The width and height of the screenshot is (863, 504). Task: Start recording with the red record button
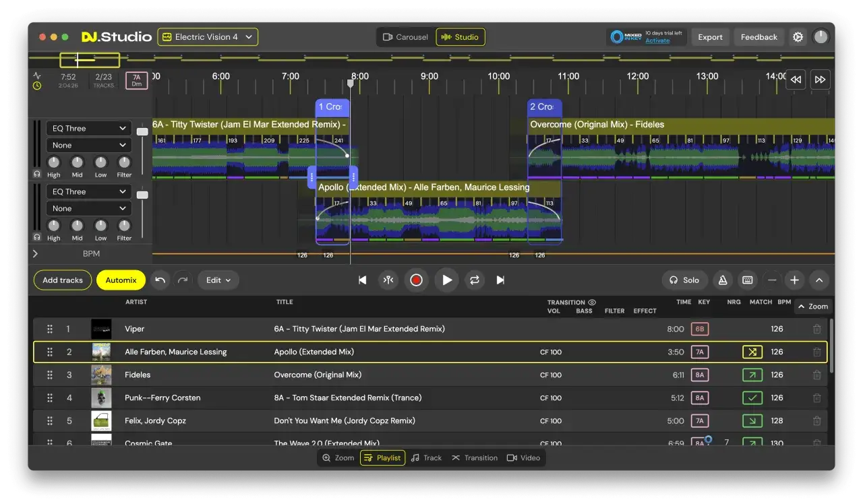tap(416, 280)
